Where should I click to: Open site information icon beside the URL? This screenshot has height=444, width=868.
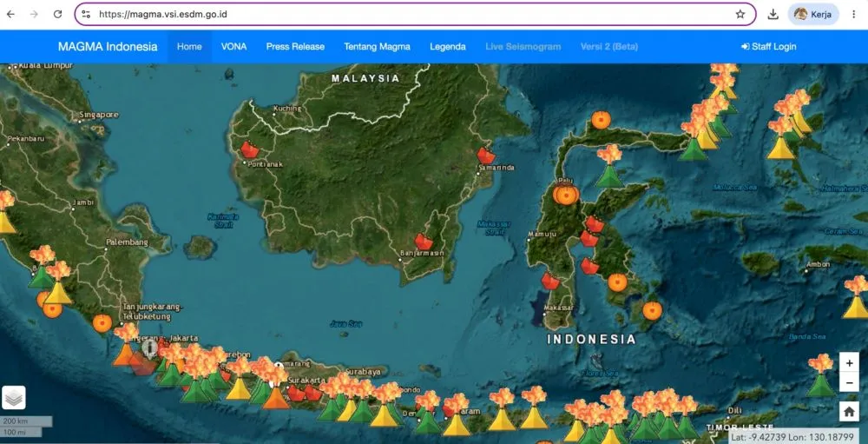[x=85, y=15]
